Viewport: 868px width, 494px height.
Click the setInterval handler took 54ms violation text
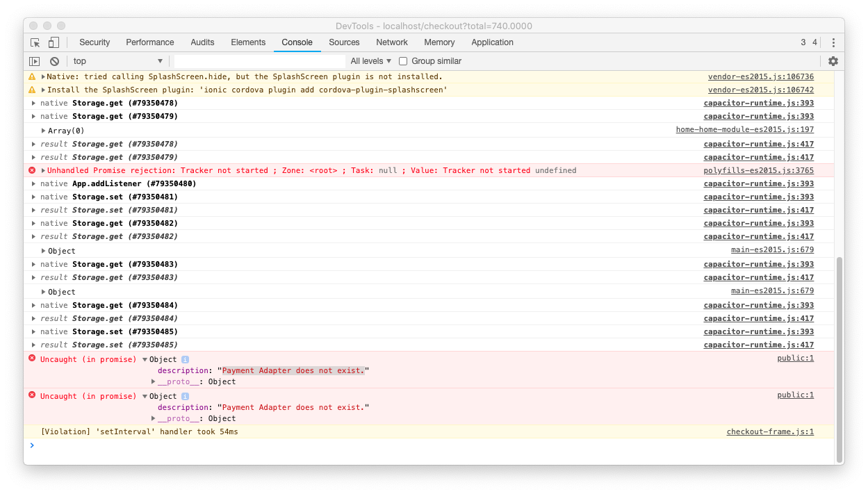tap(139, 431)
